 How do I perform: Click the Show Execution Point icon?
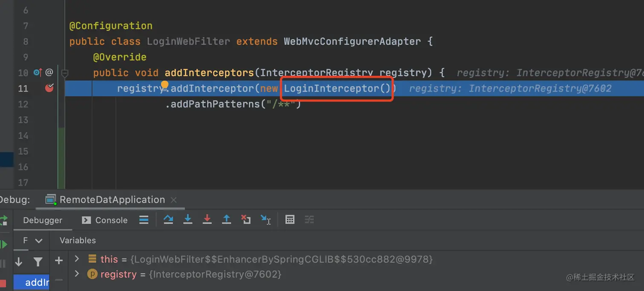pyautogui.click(x=144, y=220)
